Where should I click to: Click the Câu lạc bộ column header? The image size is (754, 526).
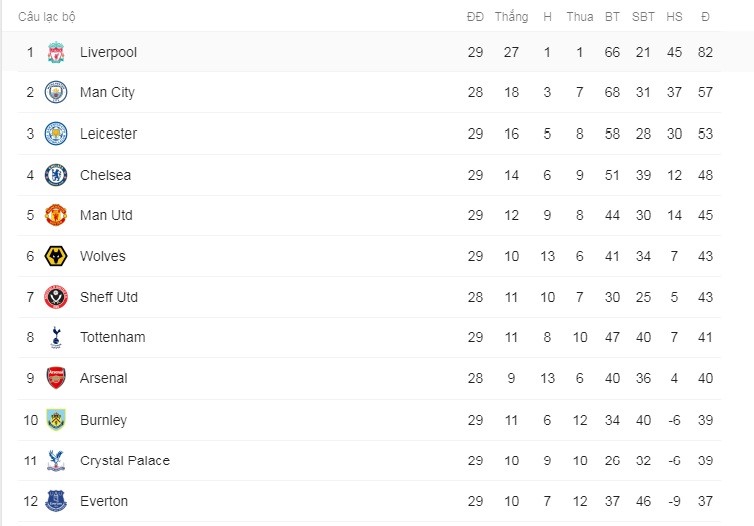[x=47, y=17]
